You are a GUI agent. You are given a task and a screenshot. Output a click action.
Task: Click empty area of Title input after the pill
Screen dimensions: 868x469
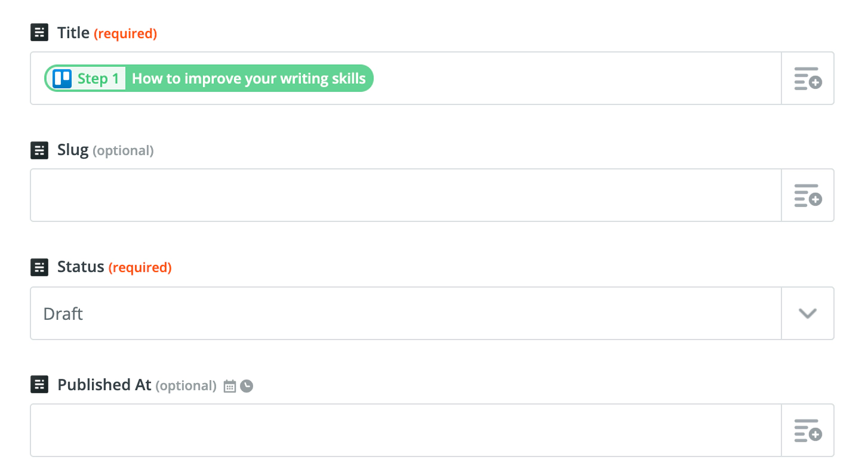pyautogui.click(x=573, y=79)
